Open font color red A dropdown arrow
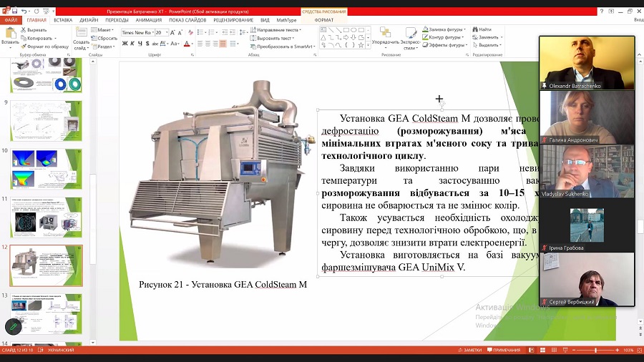 tap(192, 44)
